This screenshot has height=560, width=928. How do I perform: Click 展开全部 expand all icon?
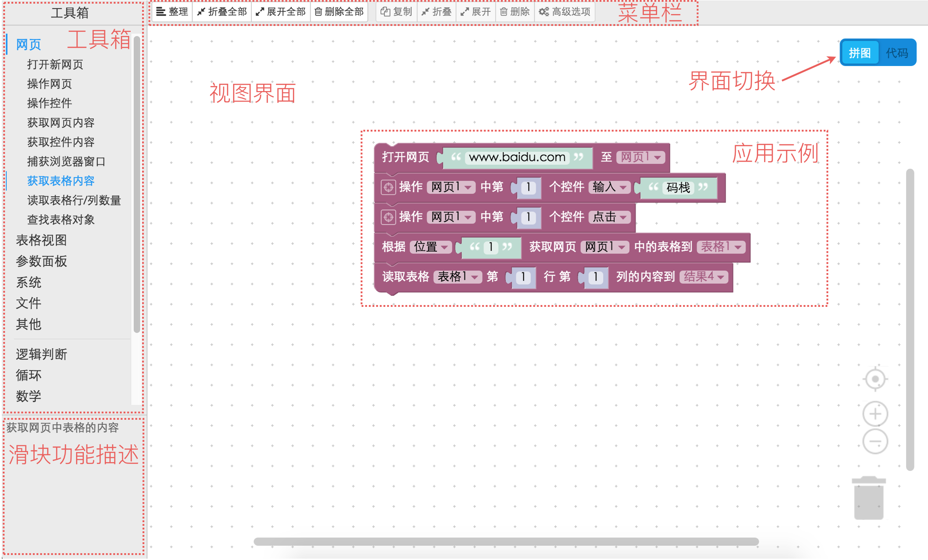click(260, 12)
